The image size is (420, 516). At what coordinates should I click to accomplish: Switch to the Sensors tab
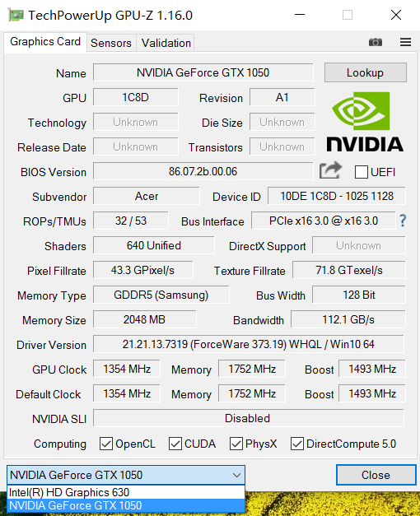(x=111, y=43)
